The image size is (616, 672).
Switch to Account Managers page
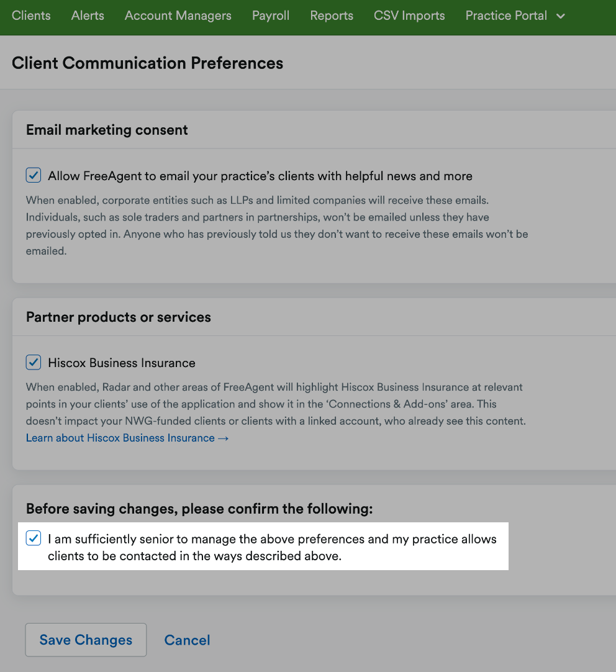tap(178, 16)
